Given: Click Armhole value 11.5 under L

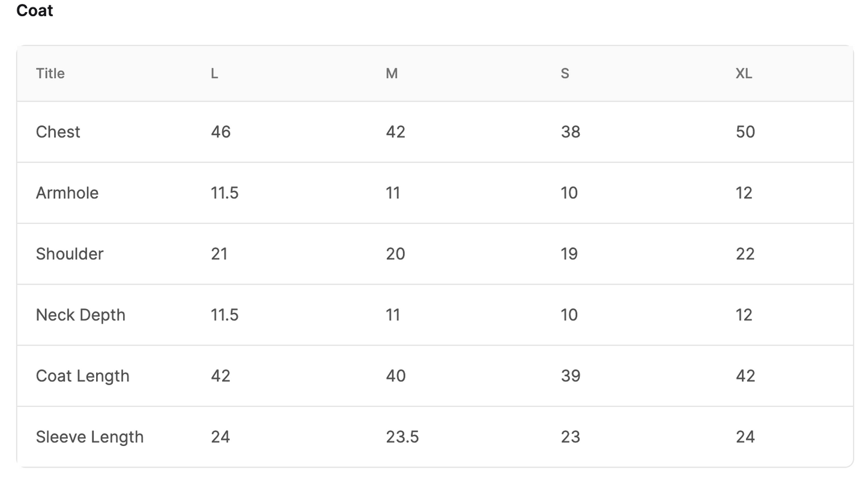Looking at the screenshot, I should pyautogui.click(x=225, y=193).
